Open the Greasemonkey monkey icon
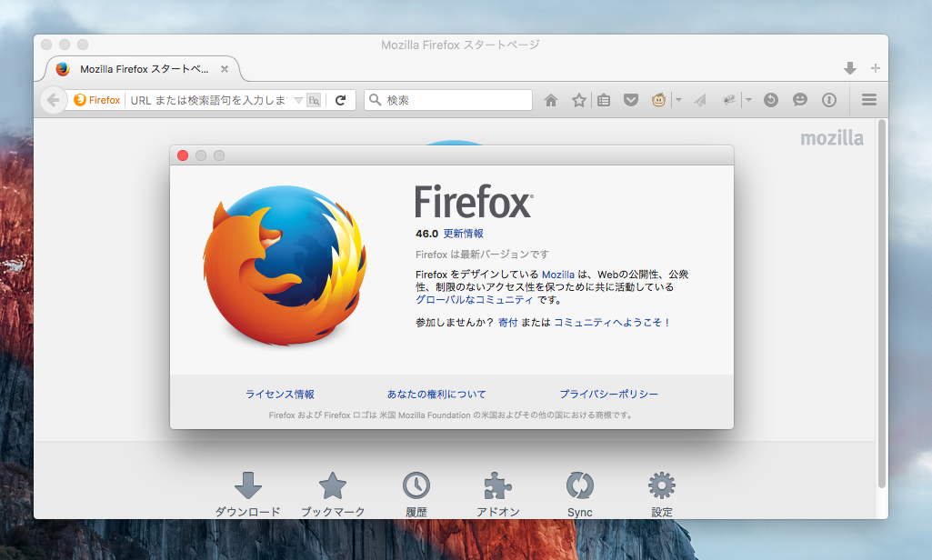932x560 pixels. pyautogui.click(x=658, y=100)
